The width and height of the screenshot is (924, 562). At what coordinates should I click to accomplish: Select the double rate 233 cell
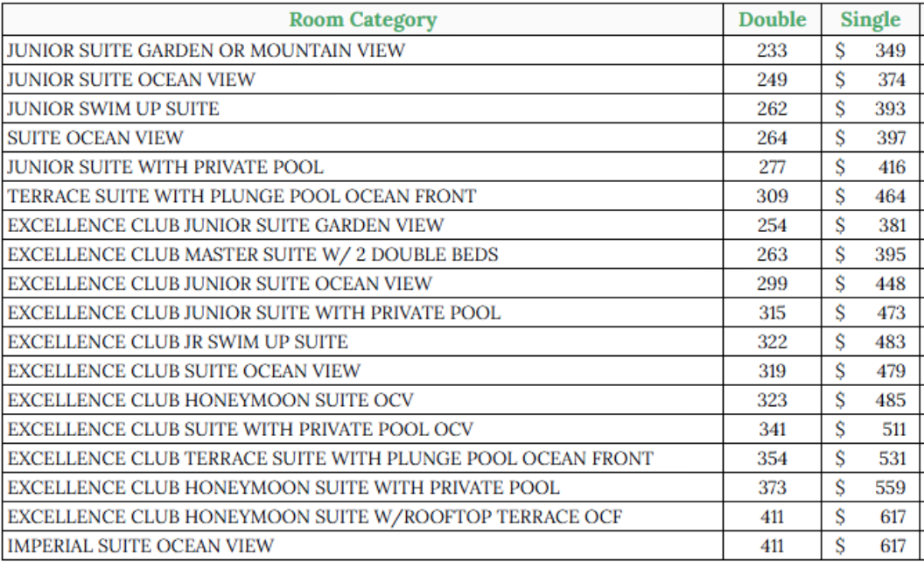tap(772, 50)
